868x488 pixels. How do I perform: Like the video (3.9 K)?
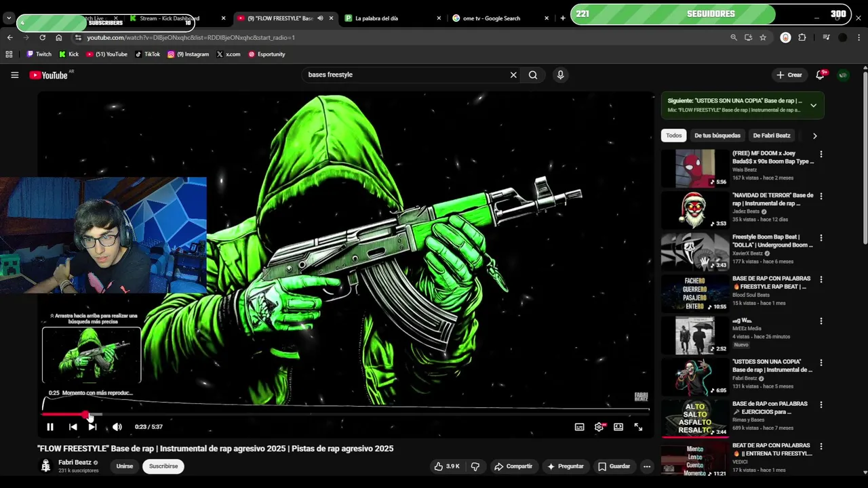tap(447, 466)
